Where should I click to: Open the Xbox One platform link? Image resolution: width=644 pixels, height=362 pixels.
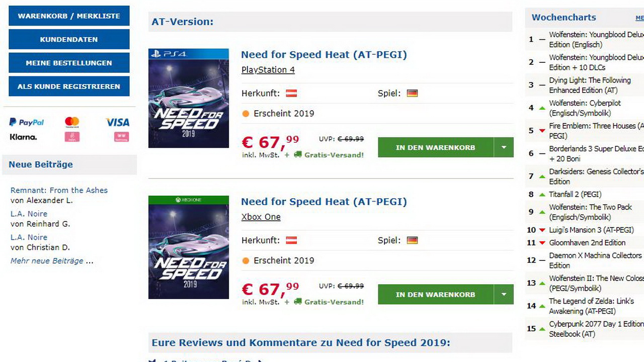(261, 217)
